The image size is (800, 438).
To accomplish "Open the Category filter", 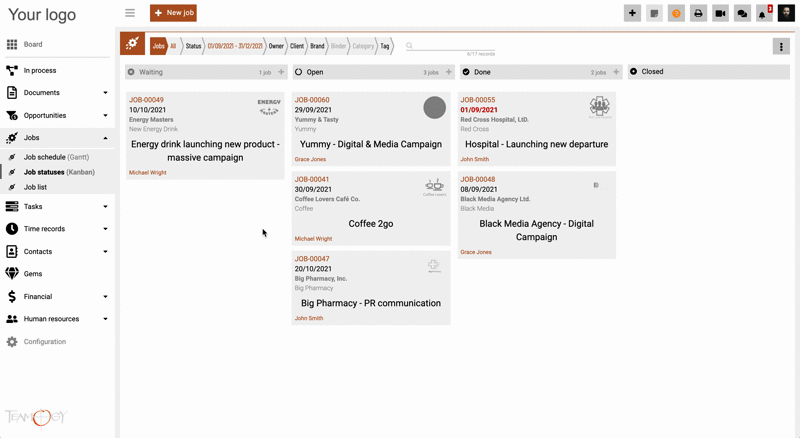I will 363,46.
